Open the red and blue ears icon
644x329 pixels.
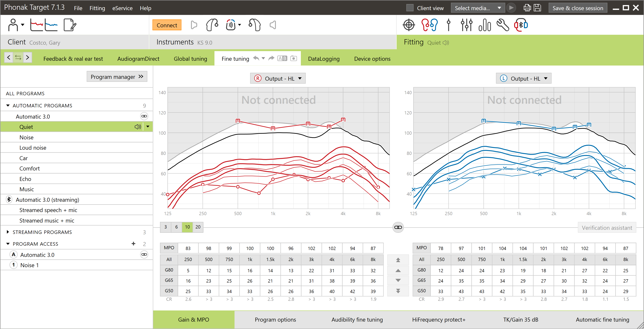pos(429,25)
